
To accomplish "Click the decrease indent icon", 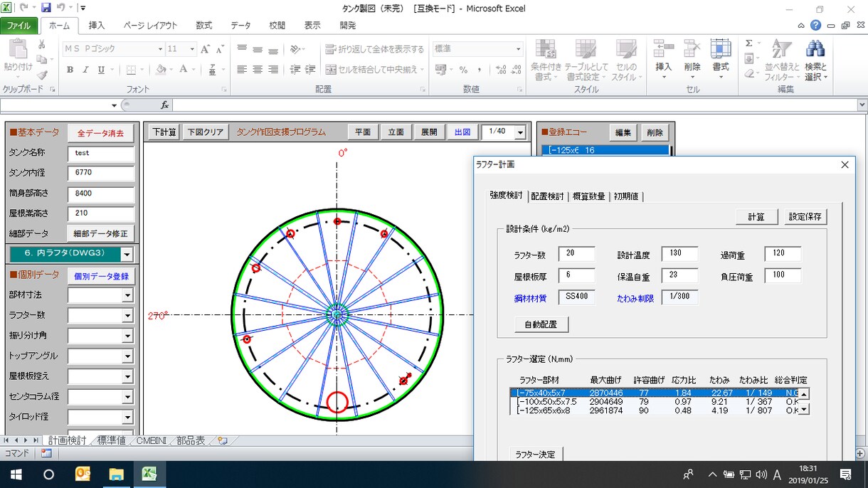I will (295, 70).
